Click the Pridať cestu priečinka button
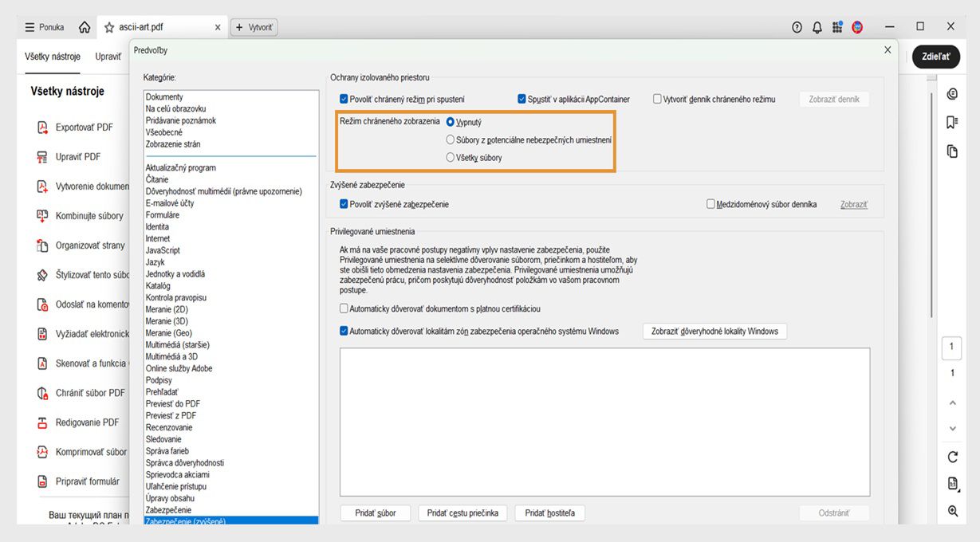980x542 pixels. click(462, 513)
